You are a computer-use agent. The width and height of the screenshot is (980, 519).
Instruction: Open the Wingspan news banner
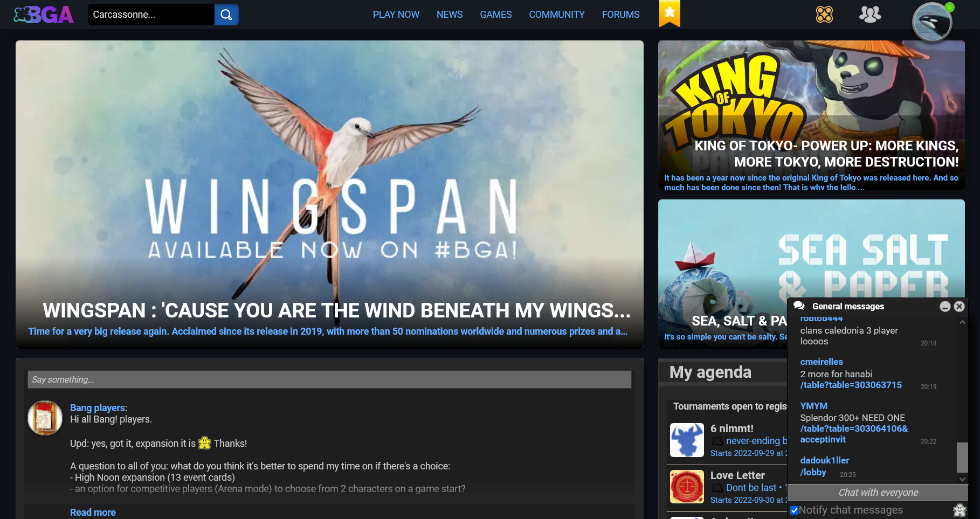tap(329, 195)
